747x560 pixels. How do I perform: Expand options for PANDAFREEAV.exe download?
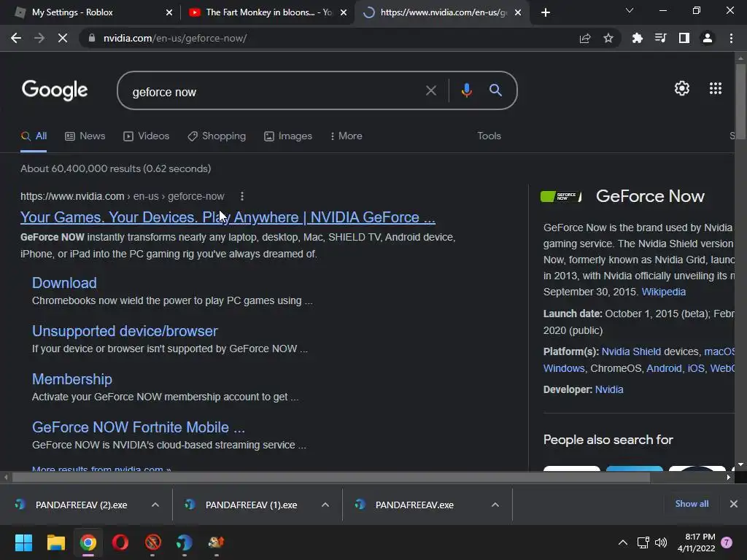click(x=495, y=505)
